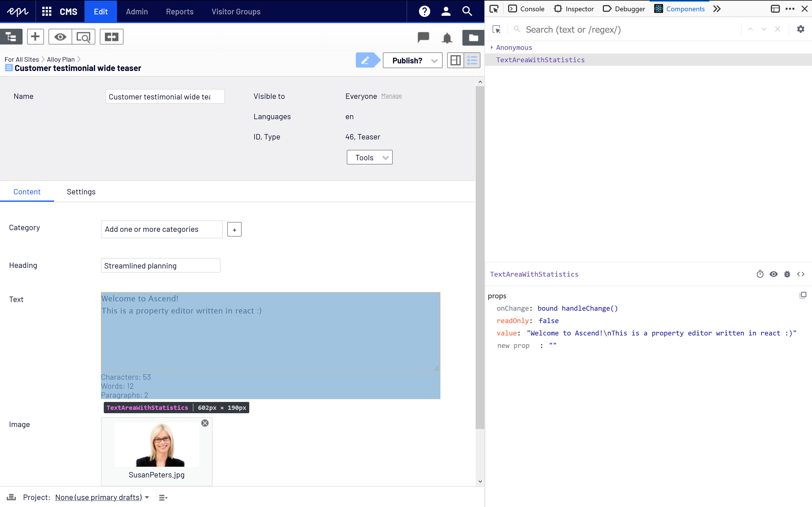Image resolution: width=812 pixels, height=507 pixels.
Task: Click the plus icon to create new content
Action: click(35, 37)
